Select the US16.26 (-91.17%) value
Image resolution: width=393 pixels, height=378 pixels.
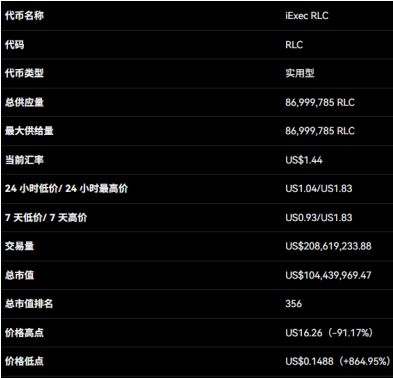click(329, 333)
